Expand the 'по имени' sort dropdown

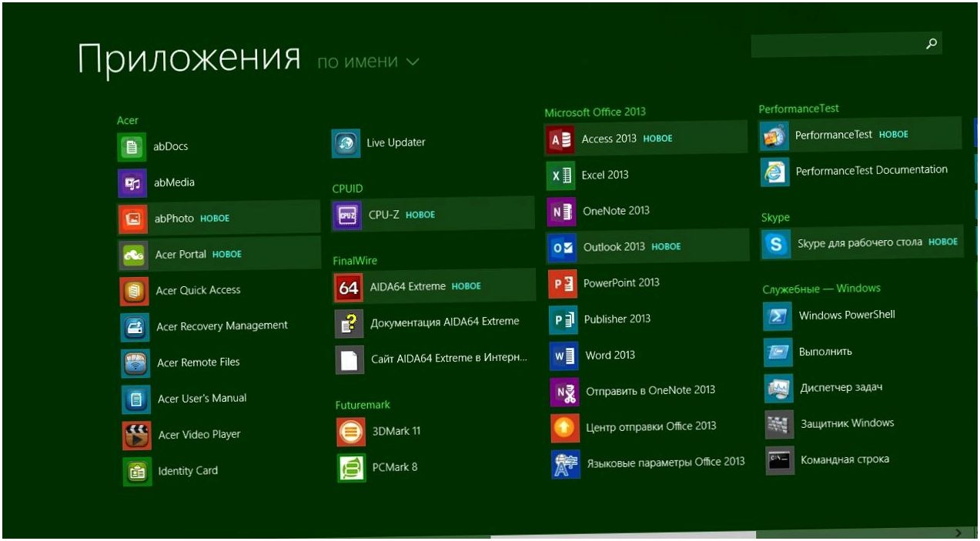click(x=369, y=62)
